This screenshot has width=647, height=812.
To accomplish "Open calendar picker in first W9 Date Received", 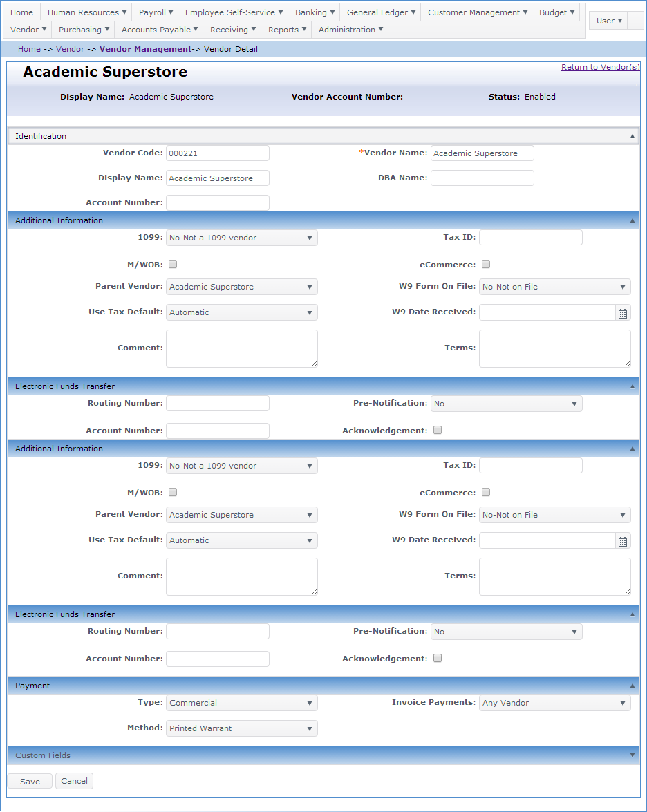I will tap(623, 313).
